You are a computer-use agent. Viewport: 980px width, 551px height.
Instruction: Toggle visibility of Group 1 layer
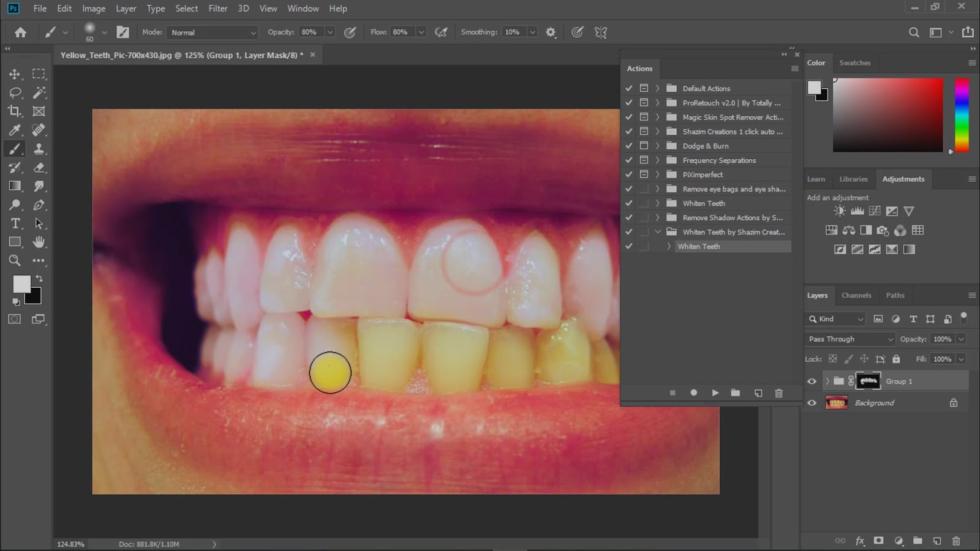click(812, 381)
